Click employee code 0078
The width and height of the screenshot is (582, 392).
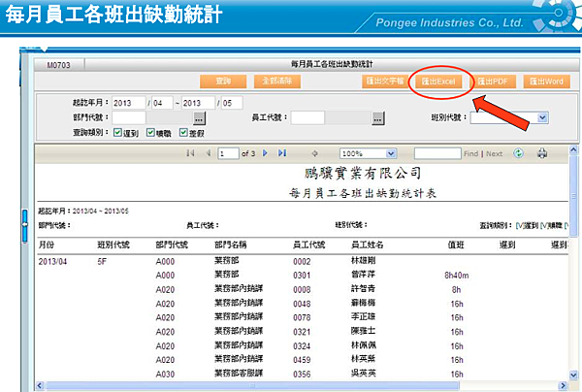302,317
